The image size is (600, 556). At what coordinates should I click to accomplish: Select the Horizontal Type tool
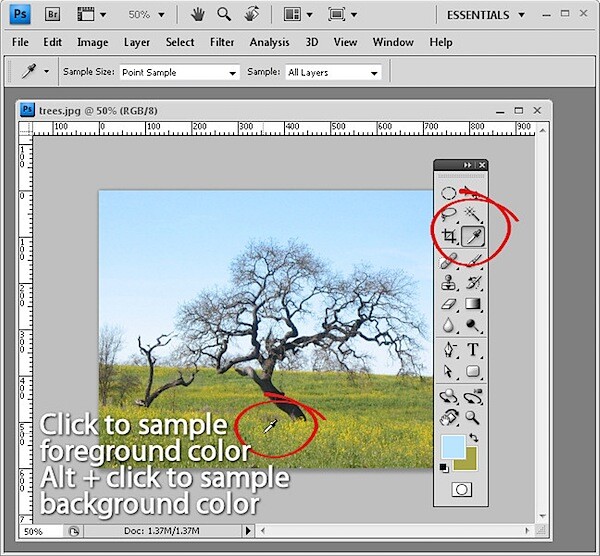473,349
